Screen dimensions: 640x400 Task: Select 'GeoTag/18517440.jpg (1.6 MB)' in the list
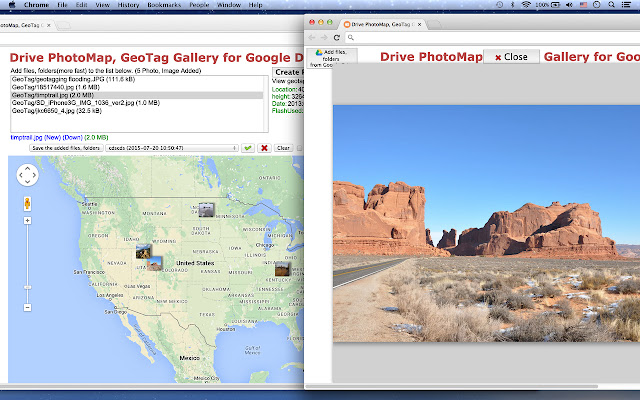pyautogui.click(x=137, y=87)
